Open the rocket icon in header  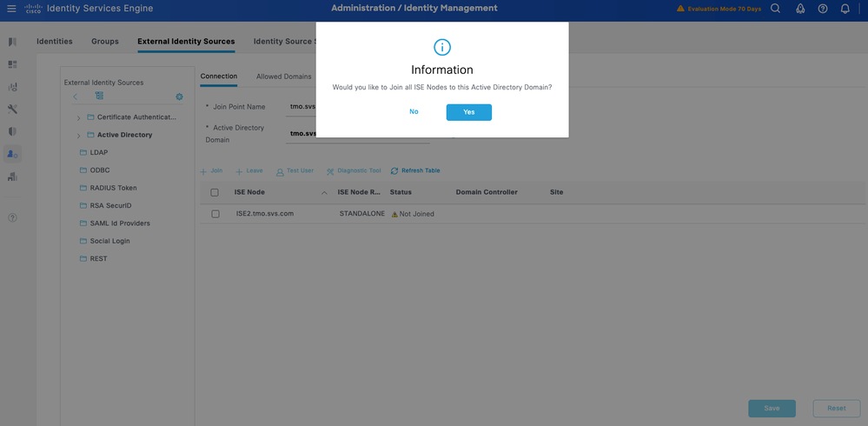tap(800, 9)
